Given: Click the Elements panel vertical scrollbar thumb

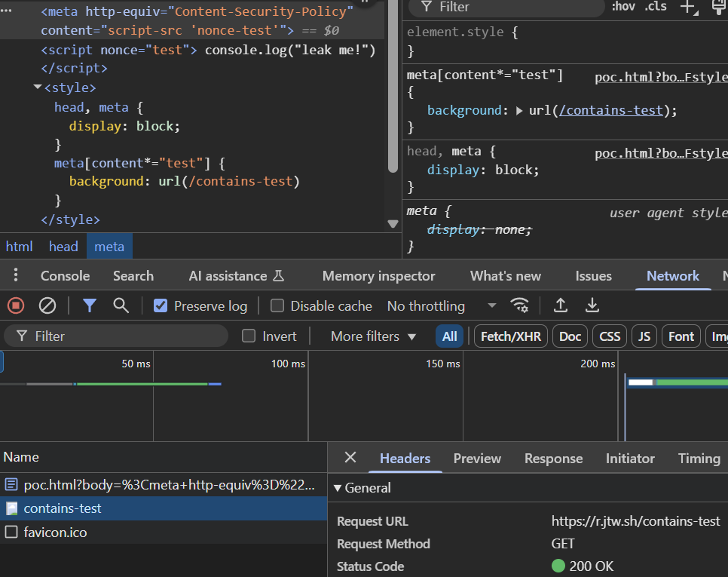Looking at the screenshot, I should 393,86.
